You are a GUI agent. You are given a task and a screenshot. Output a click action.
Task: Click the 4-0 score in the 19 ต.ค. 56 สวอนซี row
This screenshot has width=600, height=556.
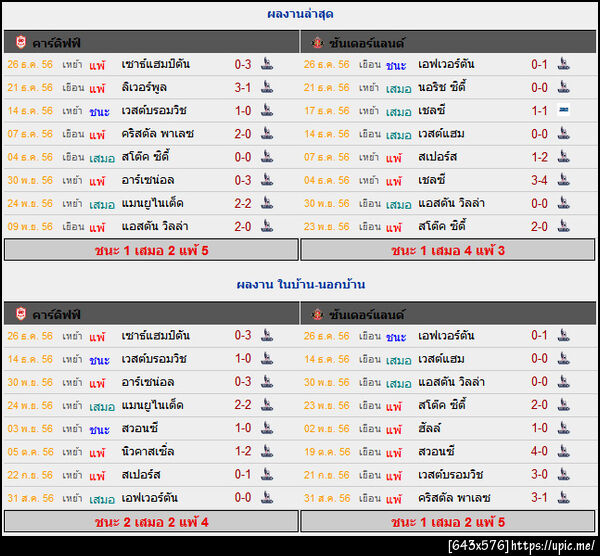point(539,452)
